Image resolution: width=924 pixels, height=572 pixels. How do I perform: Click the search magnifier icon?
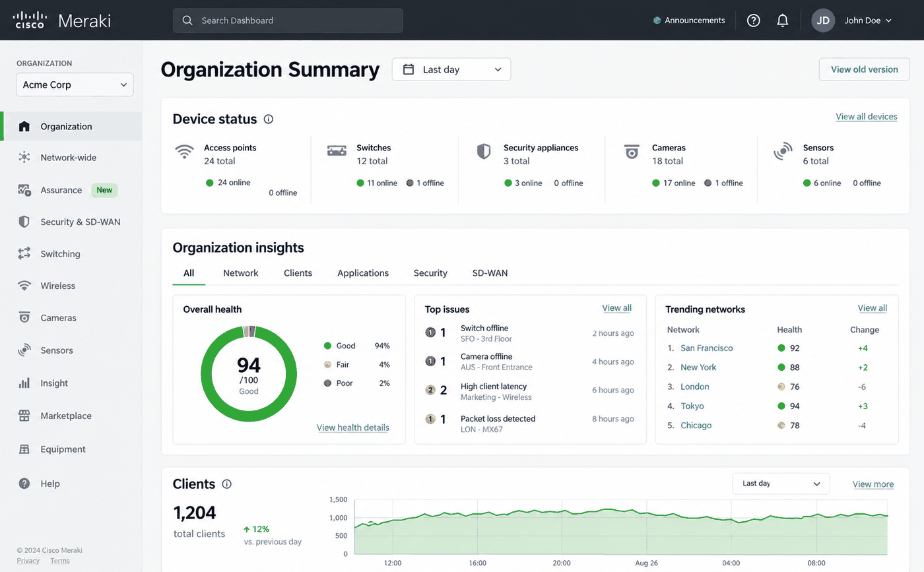pos(187,20)
